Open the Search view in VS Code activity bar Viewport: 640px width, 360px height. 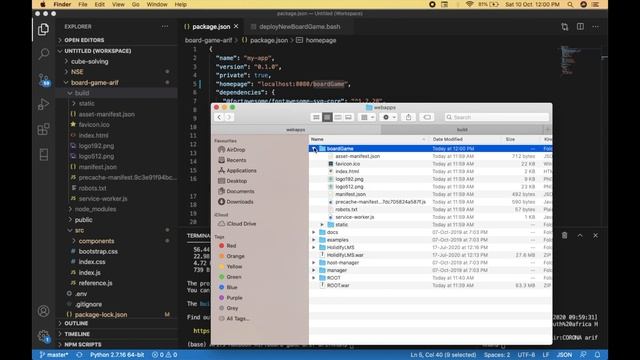click(x=43, y=53)
